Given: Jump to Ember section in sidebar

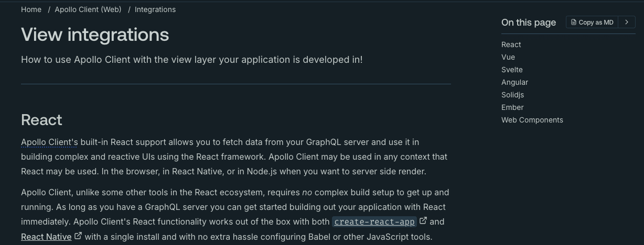Looking at the screenshot, I should (x=512, y=107).
